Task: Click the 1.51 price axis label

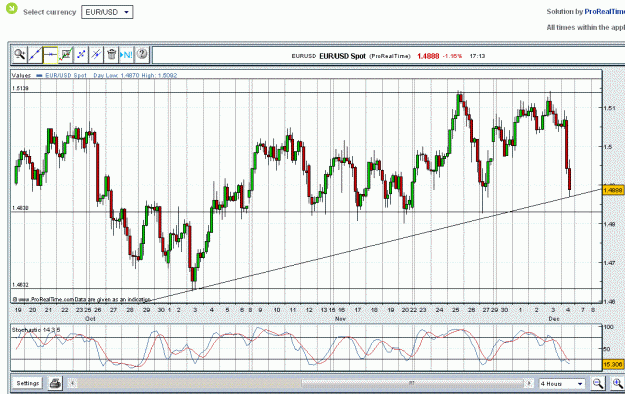Action: tap(609, 108)
